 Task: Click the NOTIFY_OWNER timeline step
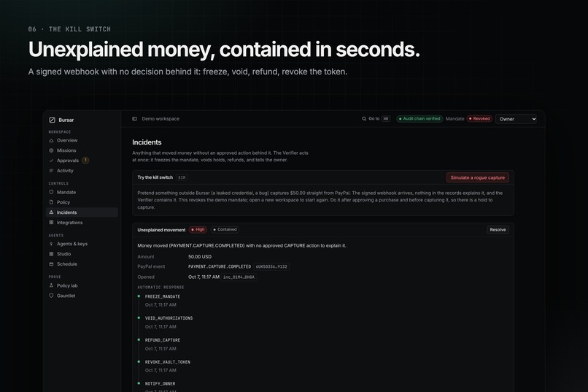tap(160, 384)
